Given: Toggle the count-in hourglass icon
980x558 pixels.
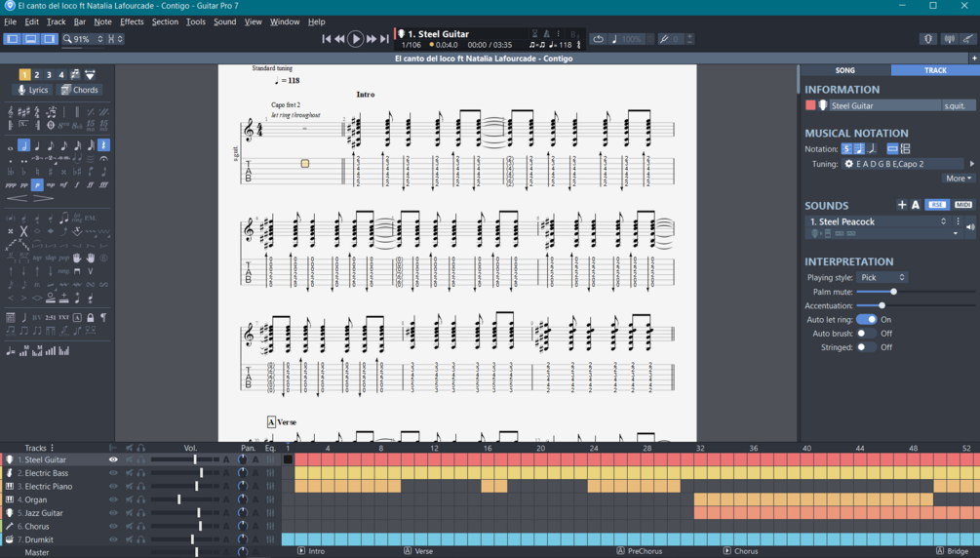Looking at the screenshot, I should 534,34.
